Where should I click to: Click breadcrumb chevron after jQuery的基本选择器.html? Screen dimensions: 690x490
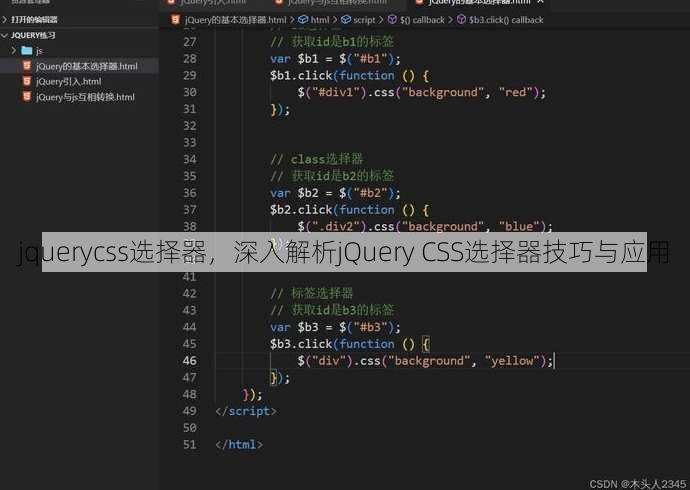point(292,20)
